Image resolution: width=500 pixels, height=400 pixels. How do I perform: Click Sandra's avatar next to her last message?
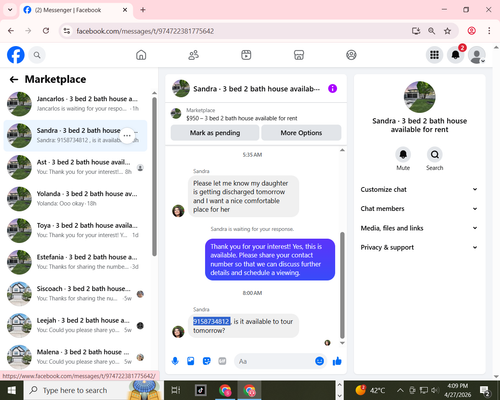point(178,332)
